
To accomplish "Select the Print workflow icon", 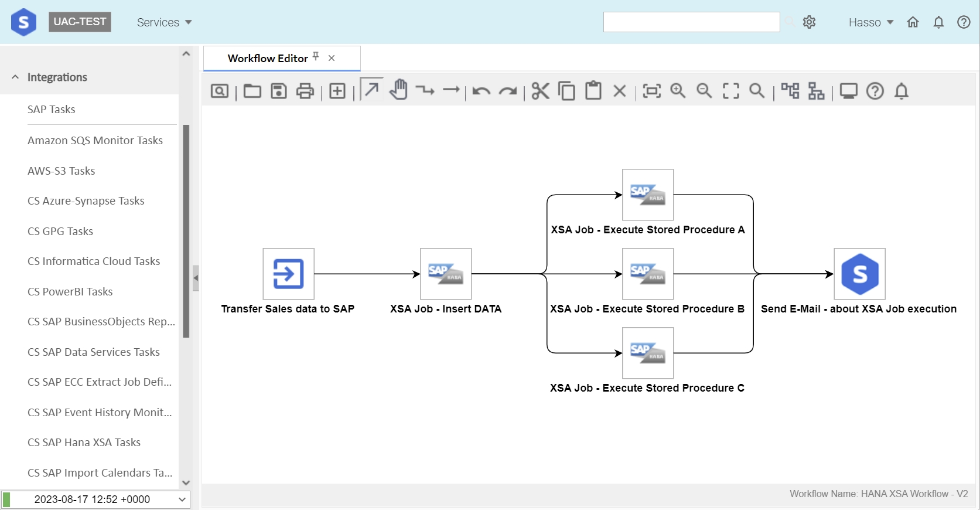I will coord(305,91).
